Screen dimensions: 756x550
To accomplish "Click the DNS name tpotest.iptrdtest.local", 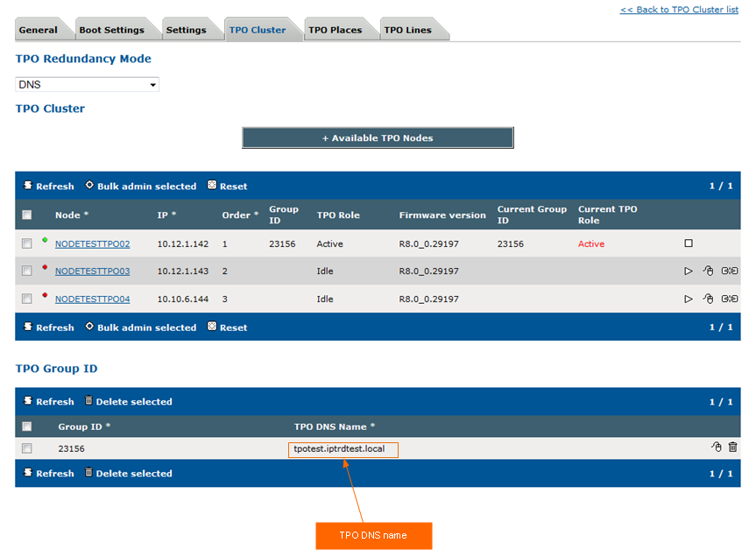I will (x=339, y=448).
